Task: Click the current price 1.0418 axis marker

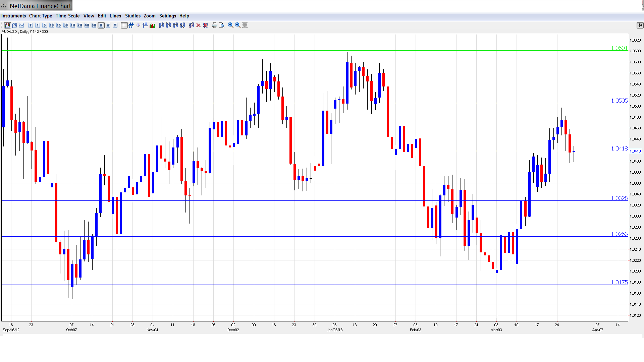Action: (x=635, y=151)
